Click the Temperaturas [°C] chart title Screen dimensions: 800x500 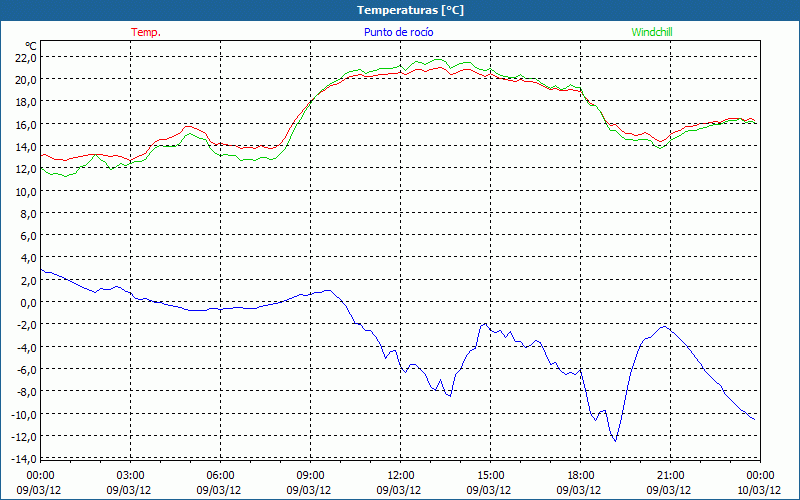(410, 10)
